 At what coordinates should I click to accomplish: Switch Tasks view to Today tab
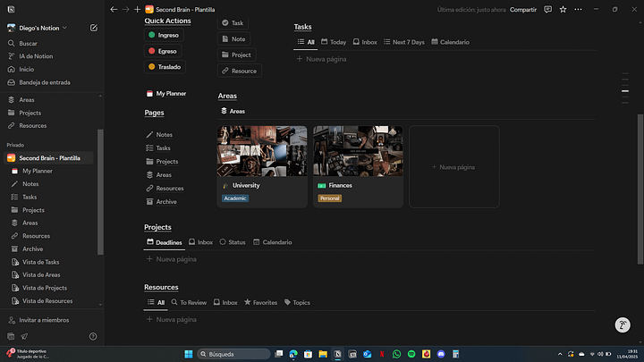[x=334, y=42]
